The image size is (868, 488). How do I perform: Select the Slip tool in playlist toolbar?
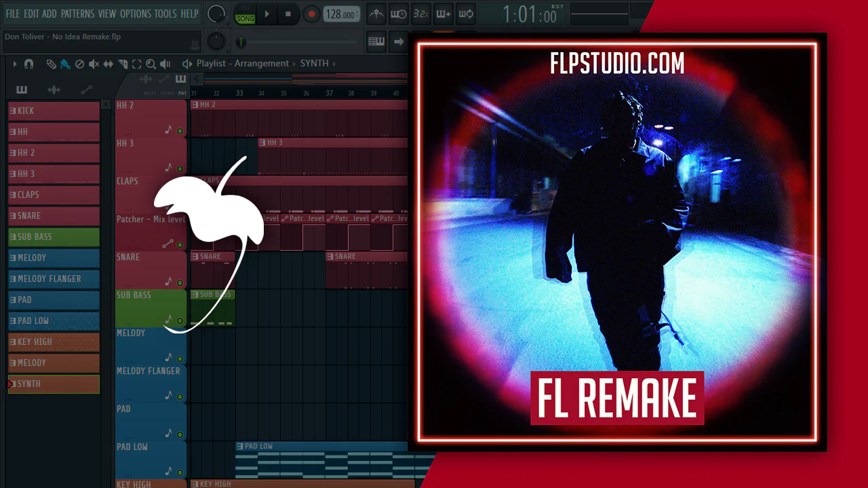[108, 64]
